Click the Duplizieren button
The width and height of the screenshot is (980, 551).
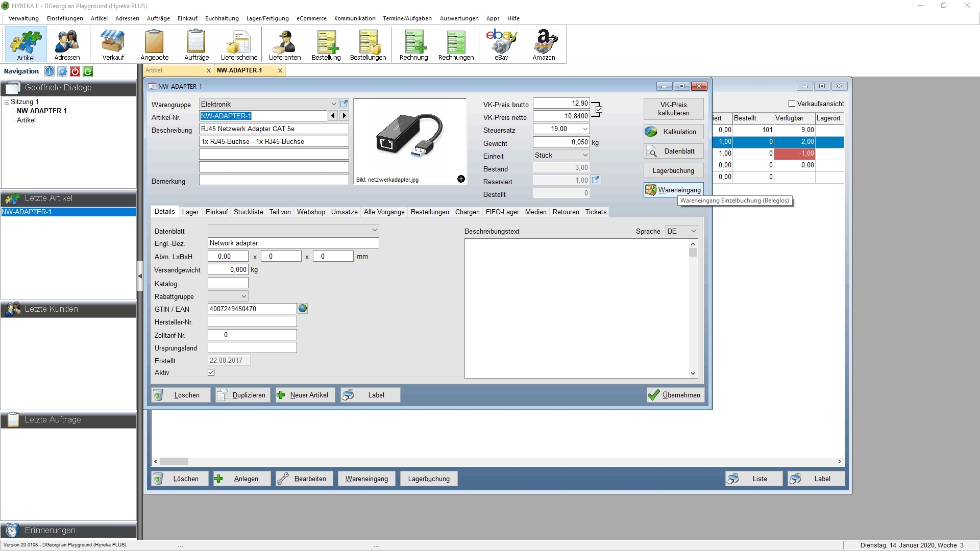(242, 395)
